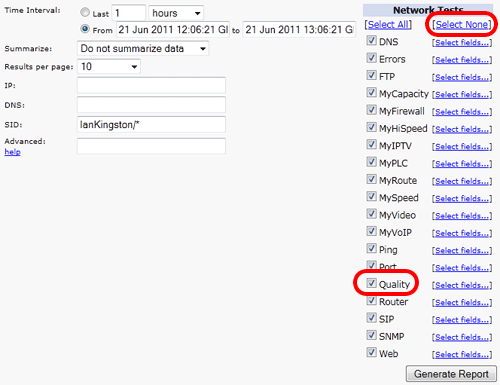Image resolution: width=500 pixels, height=385 pixels.
Task: Uncheck the MyVoIP test checkbox
Action: coord(371,231)
